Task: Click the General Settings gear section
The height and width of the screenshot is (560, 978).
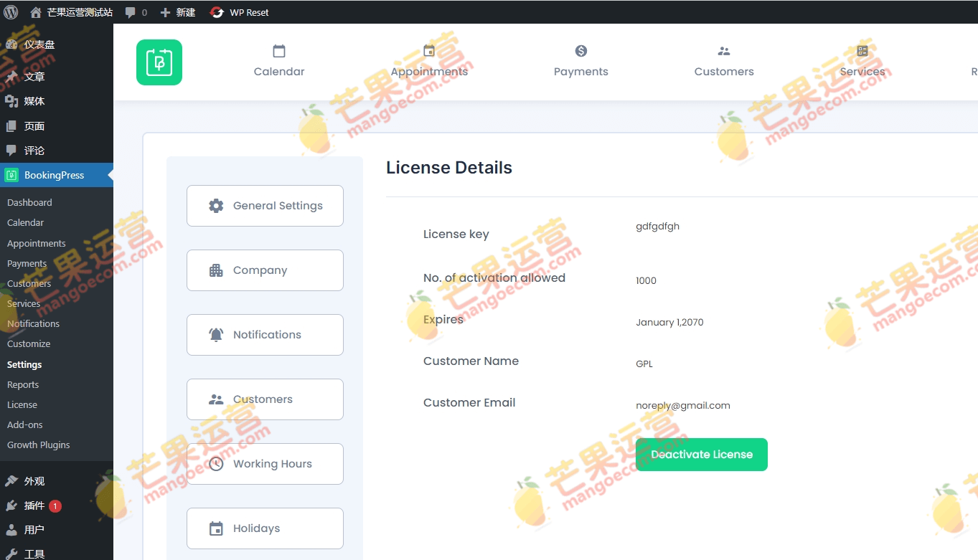Action: click(x=264, y=206)
